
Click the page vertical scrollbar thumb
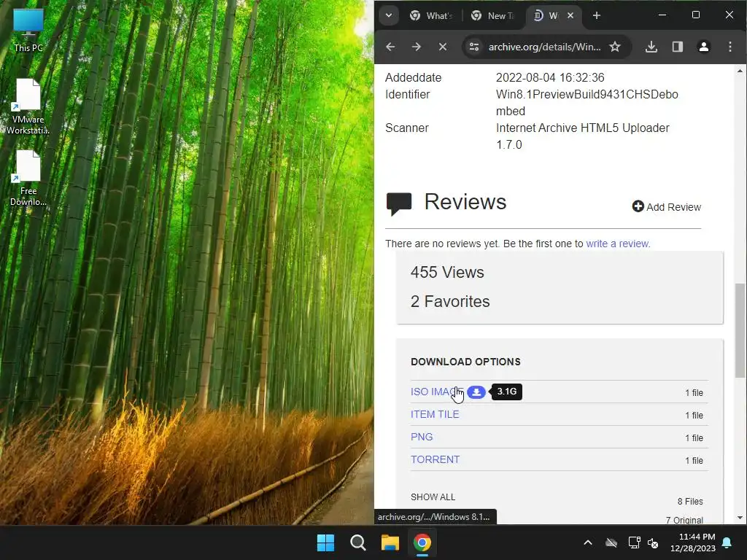740,330
